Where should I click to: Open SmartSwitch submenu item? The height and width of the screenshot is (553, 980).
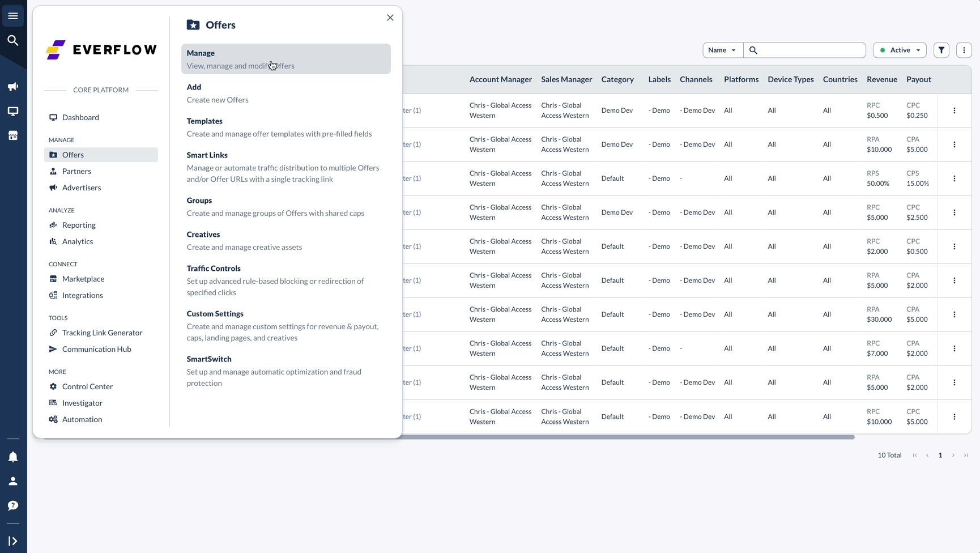coord(286,371)
